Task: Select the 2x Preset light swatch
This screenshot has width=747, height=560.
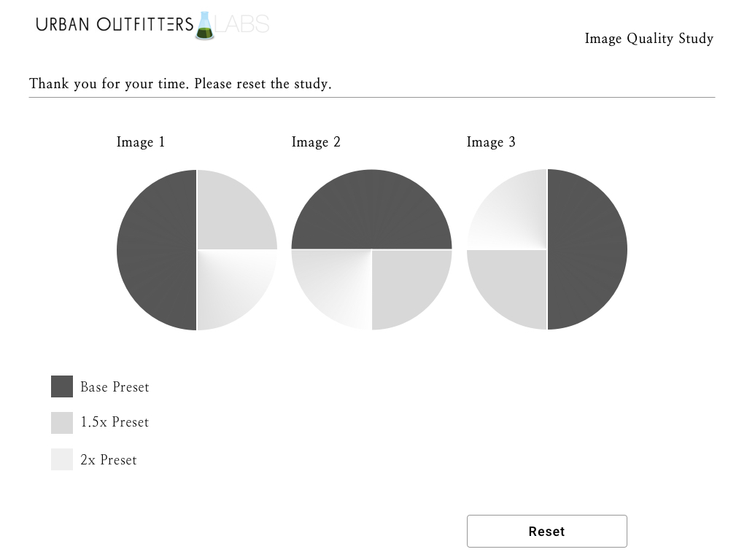Action: click(x=62, y=459)
